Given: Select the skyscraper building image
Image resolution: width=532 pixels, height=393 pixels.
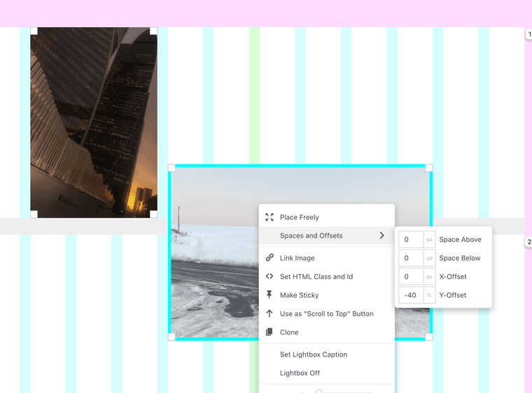Looking at the screenshot, I should coord(94,123).
